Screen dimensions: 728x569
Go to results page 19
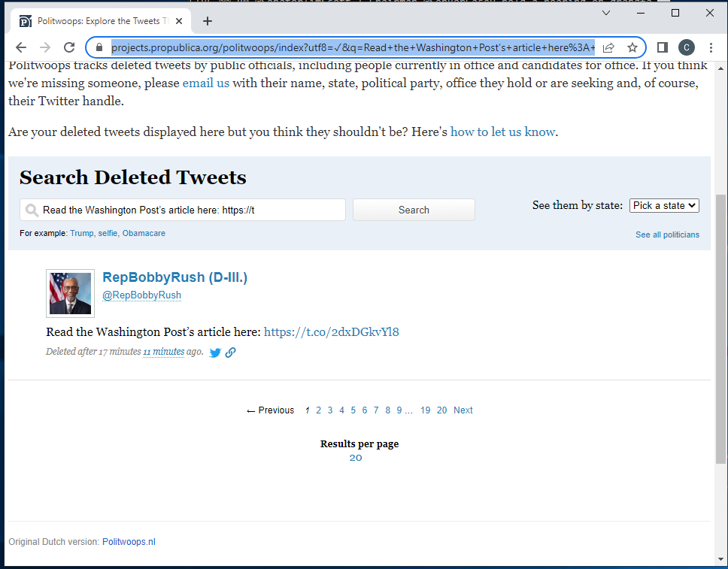[425, 410]
